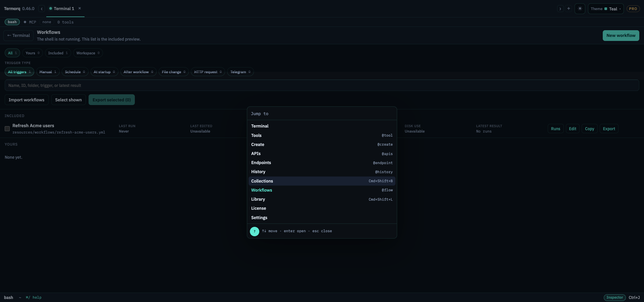Select Create in the Jump to list
This screenshot has width=644, height=302.
pos(322,144)
